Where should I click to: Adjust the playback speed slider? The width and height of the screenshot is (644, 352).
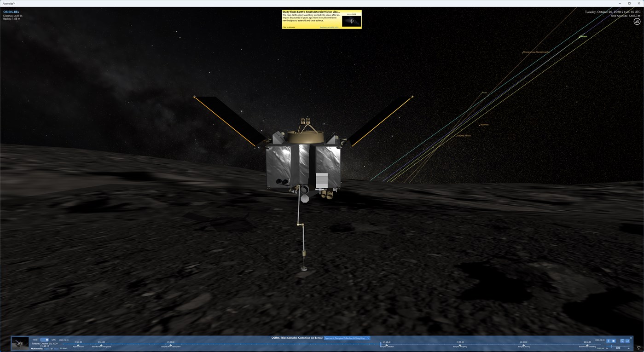(x=611, y=346)
